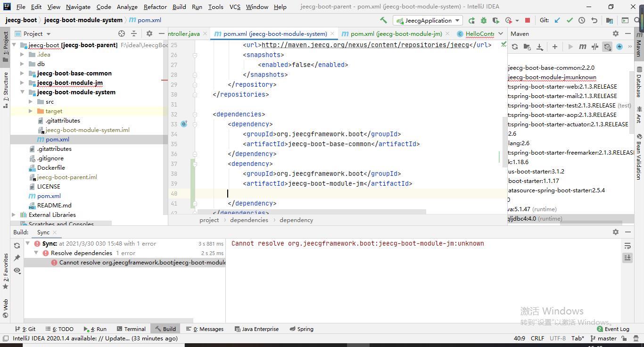Run JeecgApplication with Coverage
The width and height of the screenshot is (644, 347).
point(496,20)
